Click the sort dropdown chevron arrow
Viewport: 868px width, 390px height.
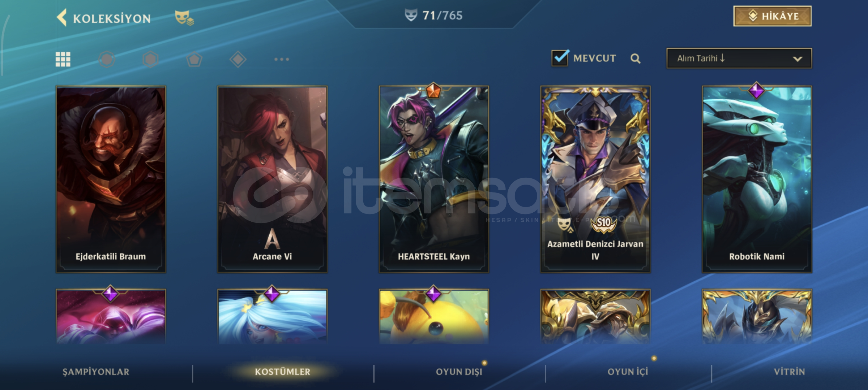798,59
